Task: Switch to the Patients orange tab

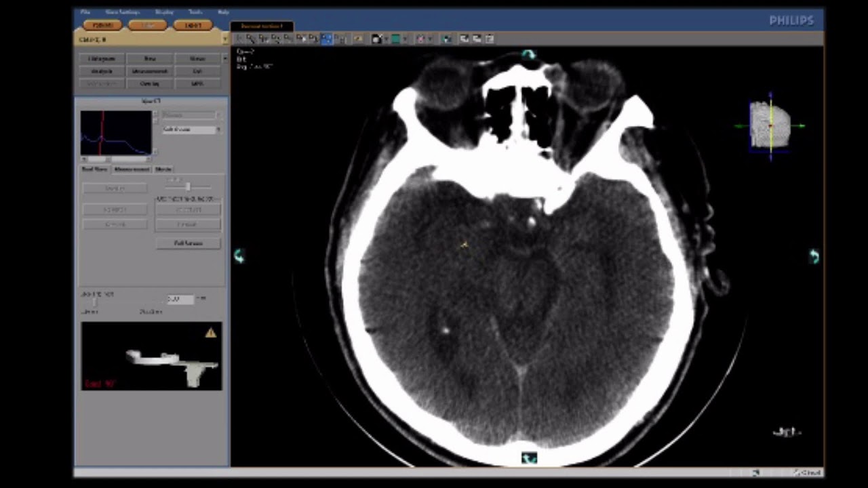Action: click(102, 25)
